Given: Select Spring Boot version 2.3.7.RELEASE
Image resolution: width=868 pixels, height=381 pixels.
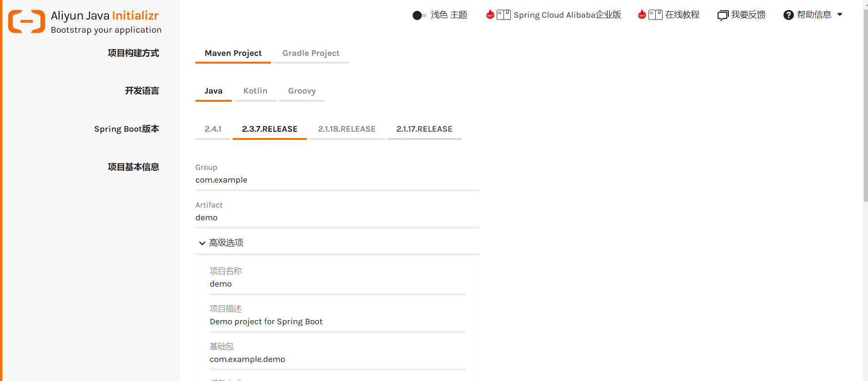Looking at the screenshot, I should click(269, 129).
